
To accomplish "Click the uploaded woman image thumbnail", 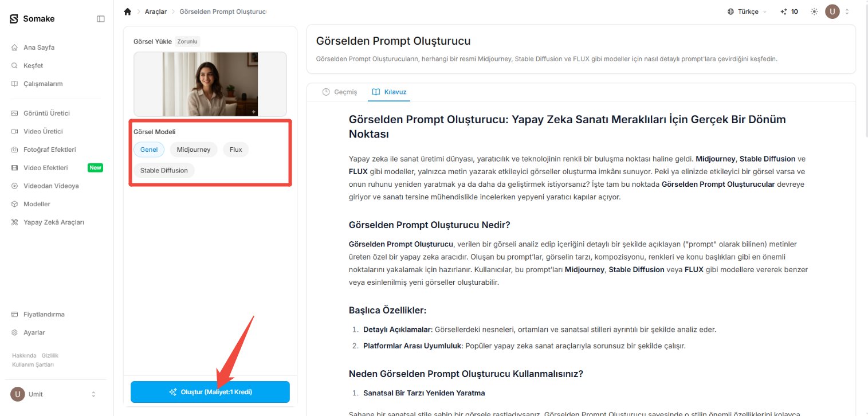I will point(210,84).
